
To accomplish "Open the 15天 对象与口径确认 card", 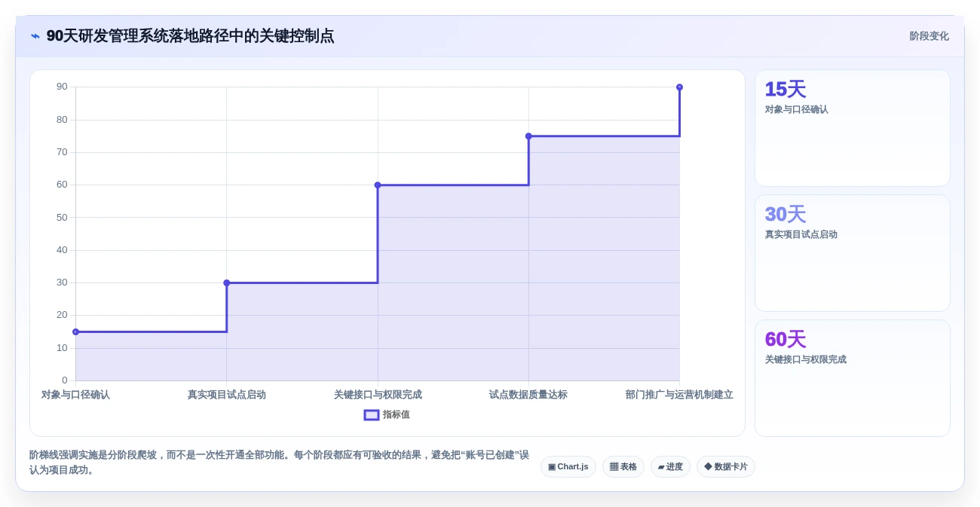I will pyautogui.click(x=853, y=128).
